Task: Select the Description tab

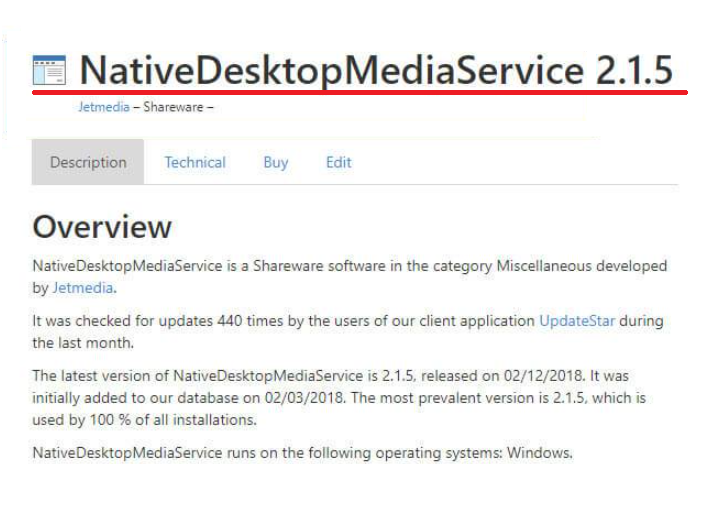Action: point(88,162)
